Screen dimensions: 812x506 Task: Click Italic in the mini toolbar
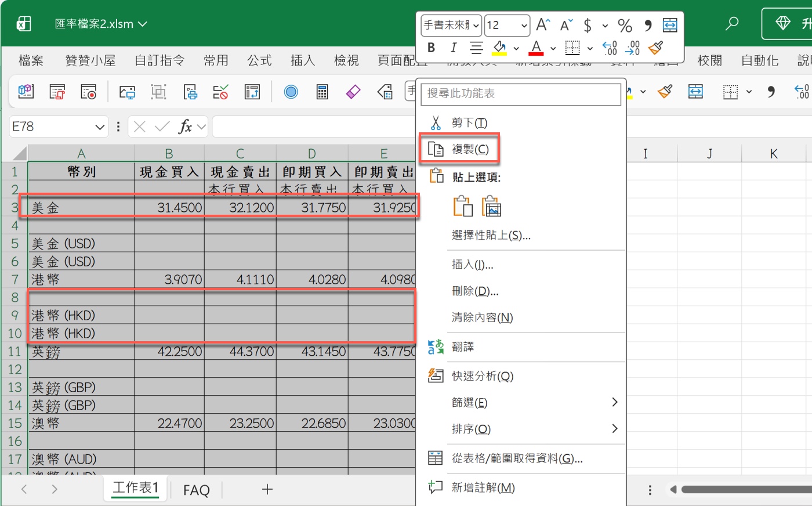453,48
